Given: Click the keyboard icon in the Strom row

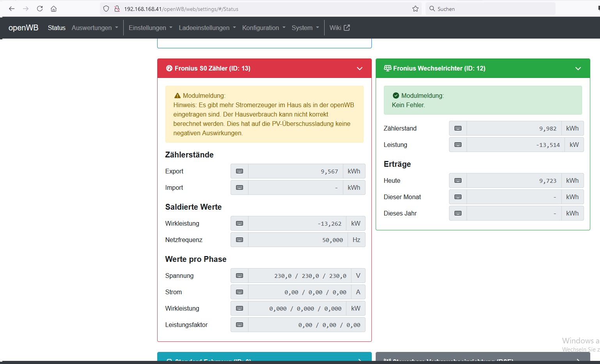Looking at the screenshot, I should 240,292.
